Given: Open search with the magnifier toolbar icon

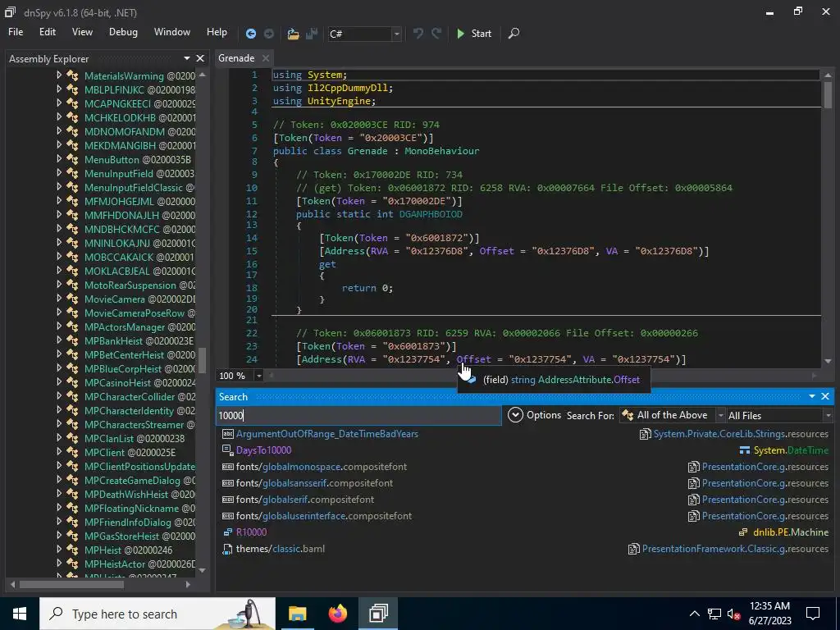Looking at the screenshot, I should 514,33.
